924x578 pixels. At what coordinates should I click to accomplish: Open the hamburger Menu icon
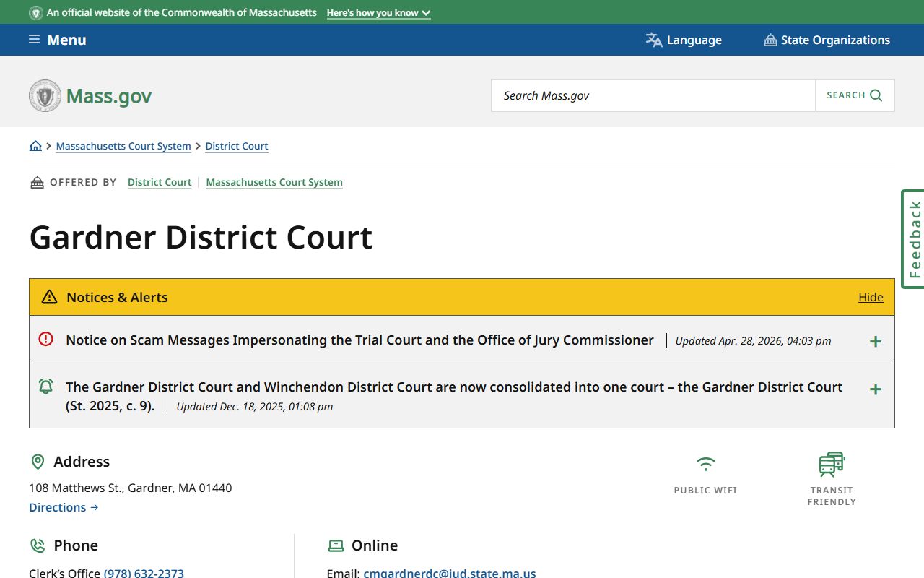[34, 40]
